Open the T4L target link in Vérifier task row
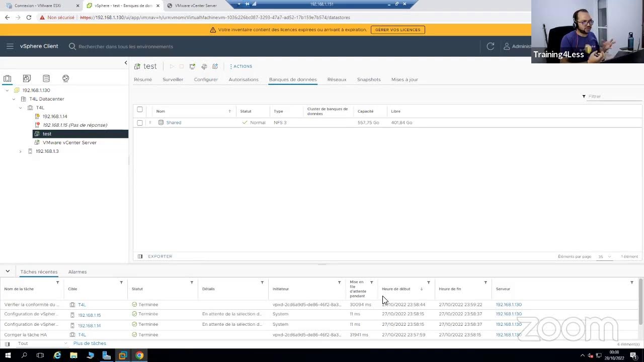 click(x=82, y=305)
